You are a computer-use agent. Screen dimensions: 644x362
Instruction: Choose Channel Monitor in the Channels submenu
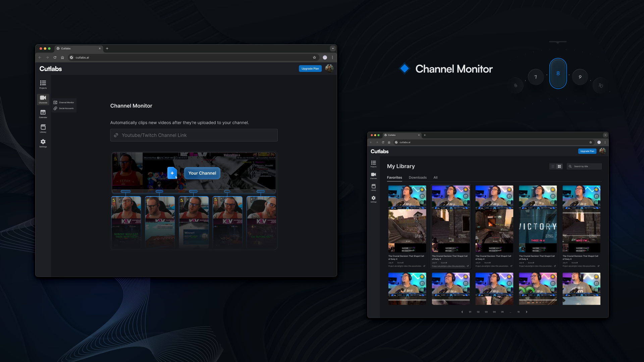[x=64, y=103]
